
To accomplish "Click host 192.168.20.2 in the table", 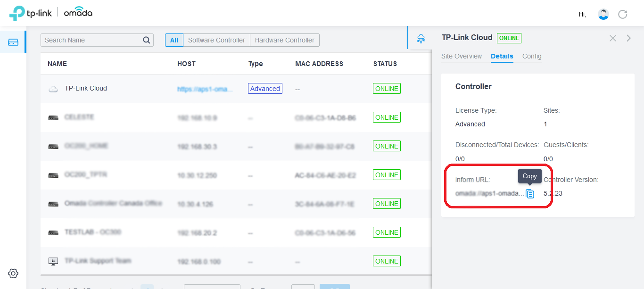I will pos(197,233).
